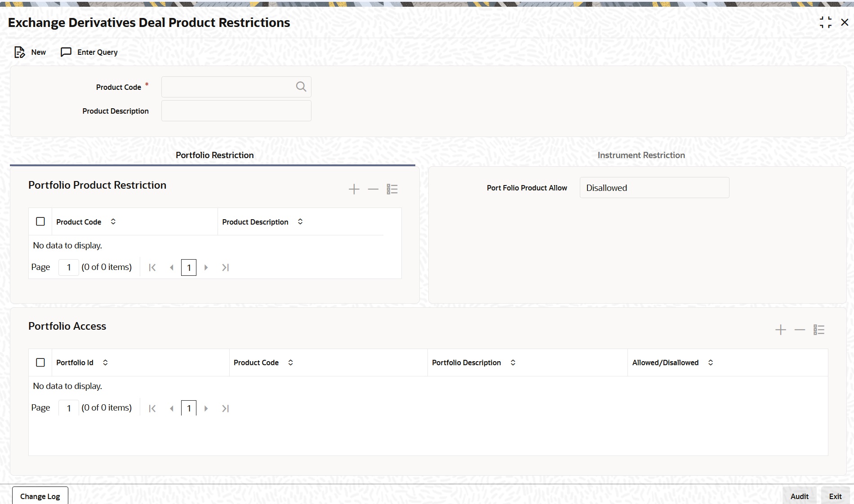This screenshot has width=854, height=504.
Task: Sort Portfolio Access by Portfolio Id
Action: tap(105, 363)
